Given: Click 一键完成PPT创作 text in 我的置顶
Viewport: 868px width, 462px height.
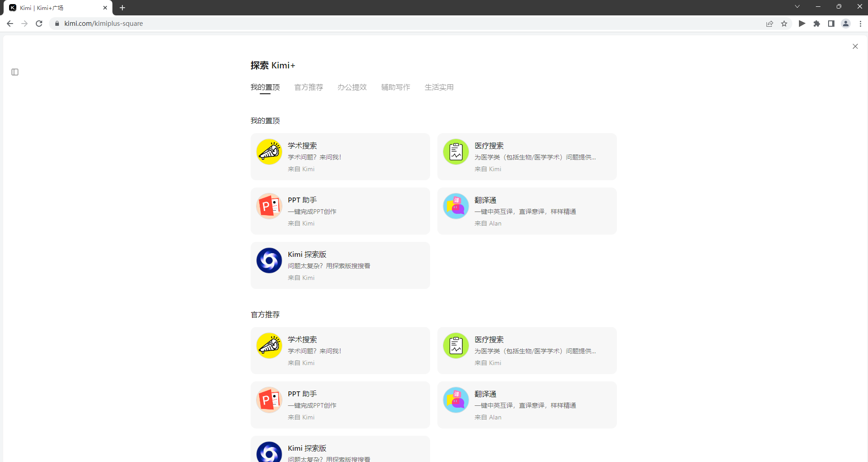Looking at the screenshot, I should 312,212.
